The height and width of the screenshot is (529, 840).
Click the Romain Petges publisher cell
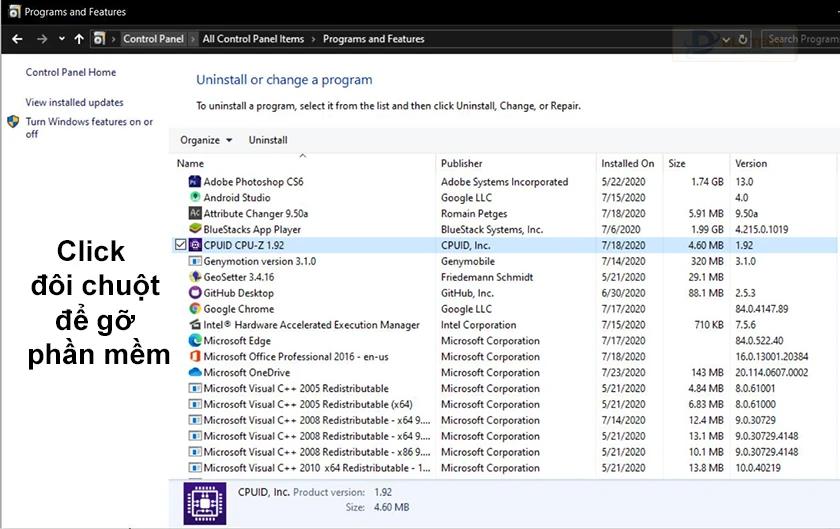474,213
